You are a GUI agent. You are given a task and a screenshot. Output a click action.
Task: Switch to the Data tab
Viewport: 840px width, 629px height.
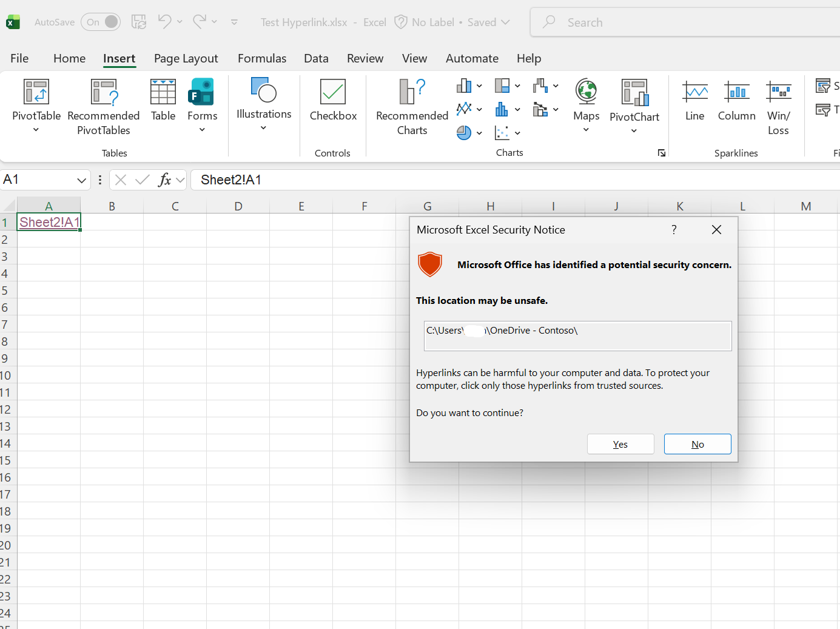click(x=316, y=58)
